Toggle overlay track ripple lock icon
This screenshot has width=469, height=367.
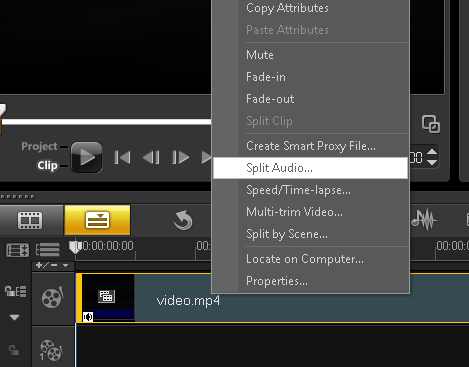coord(14,350)
